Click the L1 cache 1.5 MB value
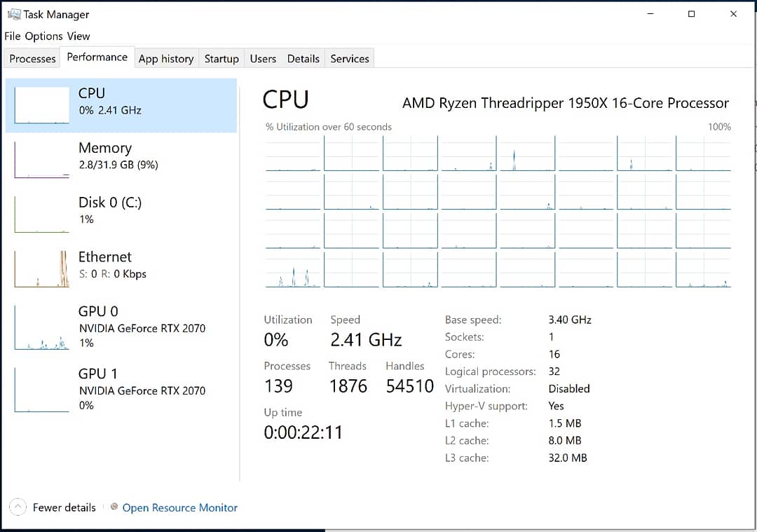 pyautogui.click(x=565, y=423)
